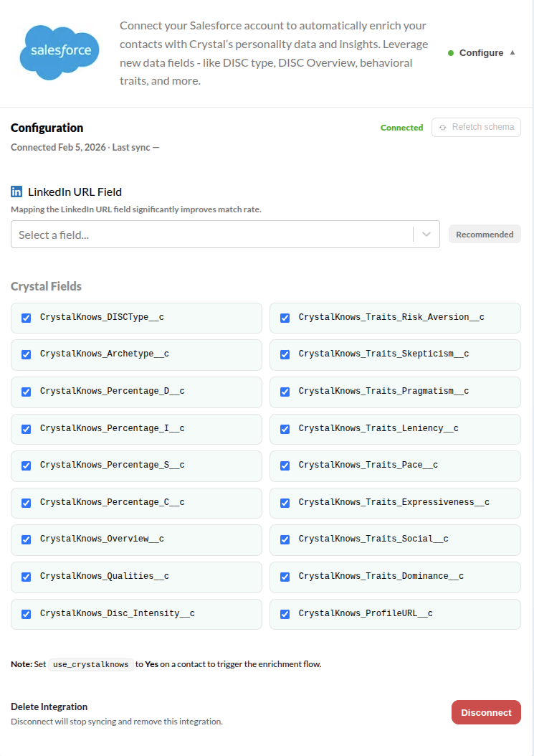Screen dimensions: 534x756
Task: Uncheck CrystalKnows_Disc_Intensity__c checkbox
Action: tap(26, 614)
